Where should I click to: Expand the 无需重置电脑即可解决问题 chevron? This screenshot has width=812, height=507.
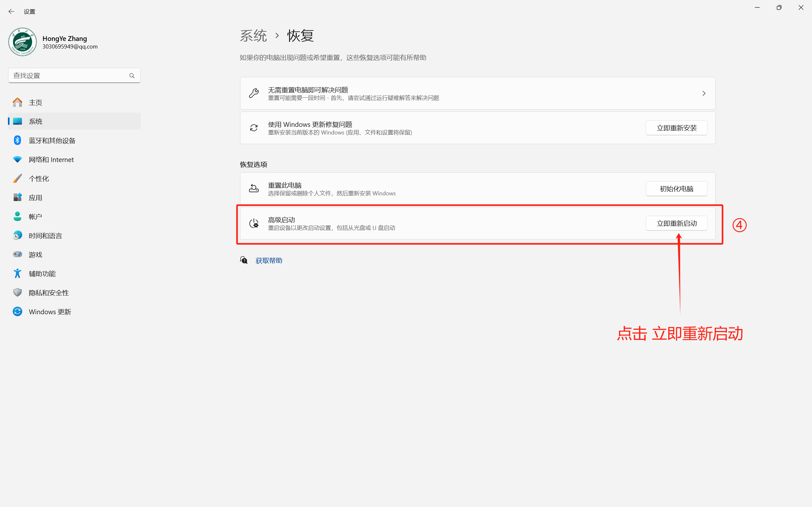[x=703, y=94]
